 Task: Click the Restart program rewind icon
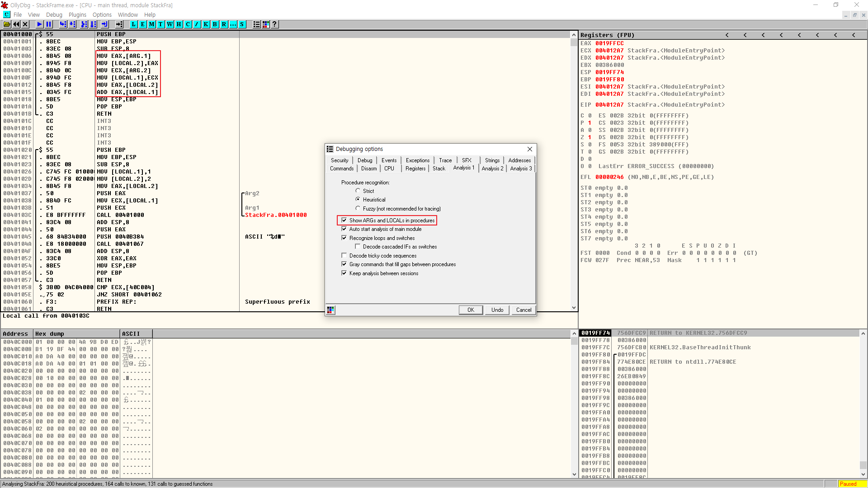16,24
